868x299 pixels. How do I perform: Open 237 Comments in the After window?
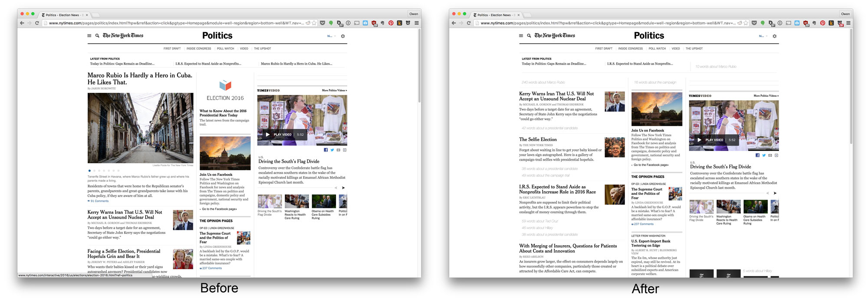[643, 224]
